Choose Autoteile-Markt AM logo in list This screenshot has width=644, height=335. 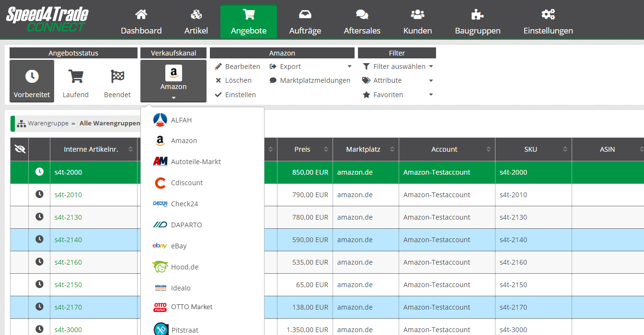pos(160,162)
